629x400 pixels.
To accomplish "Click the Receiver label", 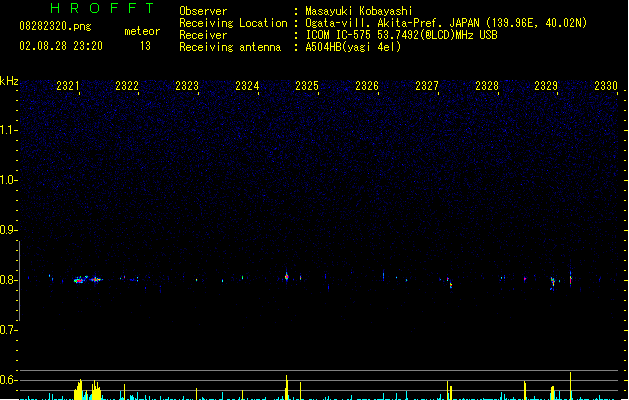I will pos(203,35).
